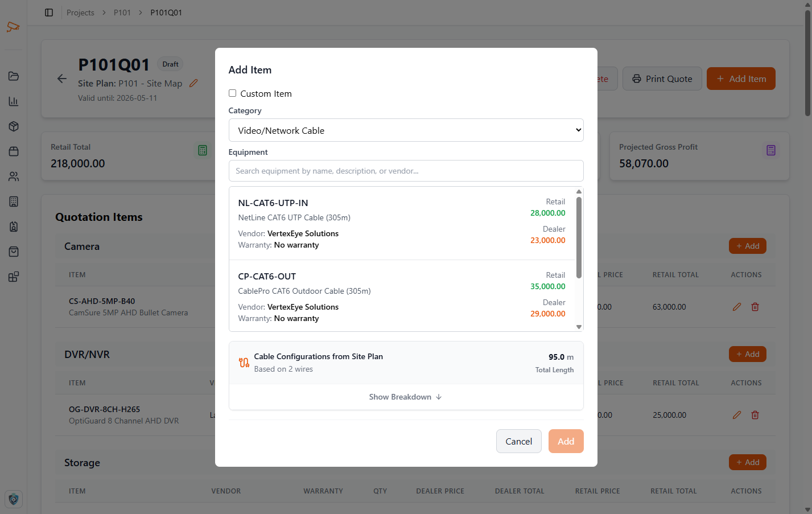Image resolution: width=812 pixels, height=514 pixels.
Task: Click the Cancel button
Action: (518, 441)
